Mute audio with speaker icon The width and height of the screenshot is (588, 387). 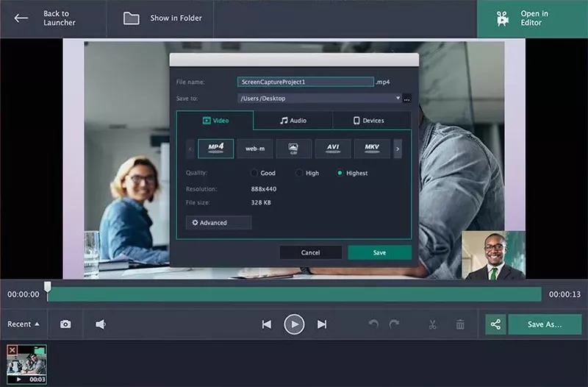click(x=101, y=324)
